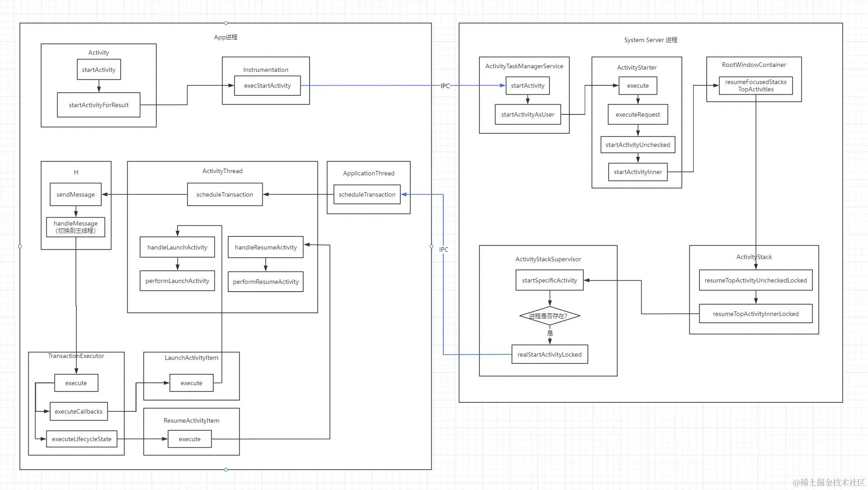
Task: Select the startSpecificActivity node
Action: tap(549, 280)
